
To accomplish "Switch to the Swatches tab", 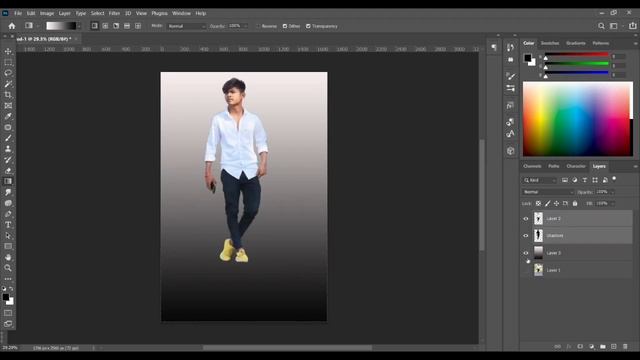I will (x=550, y=43).
